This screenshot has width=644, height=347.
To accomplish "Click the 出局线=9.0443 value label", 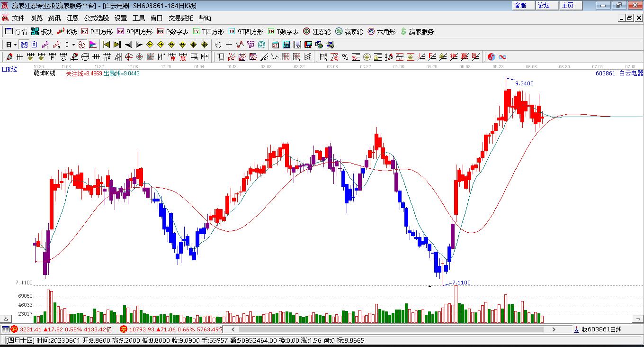I will [122, 73].
